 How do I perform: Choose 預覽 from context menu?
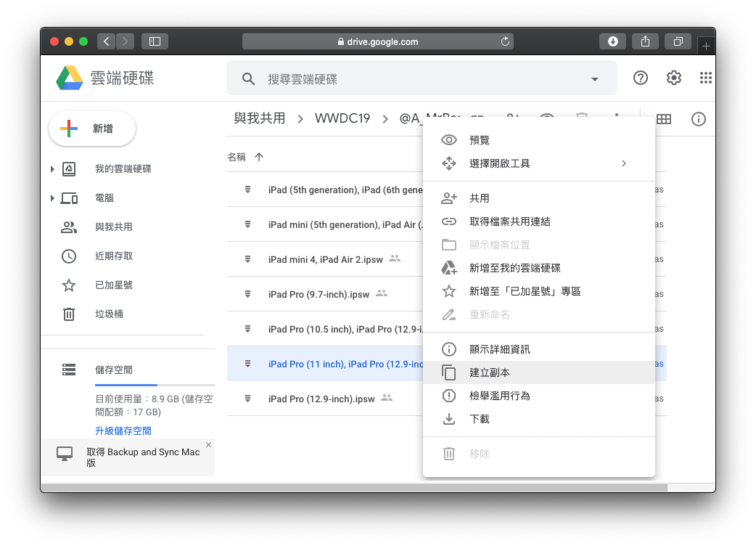pos(538,140)
